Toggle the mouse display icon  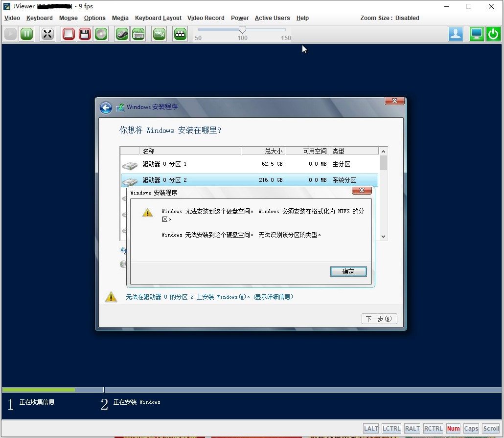[x=122, y=34]
